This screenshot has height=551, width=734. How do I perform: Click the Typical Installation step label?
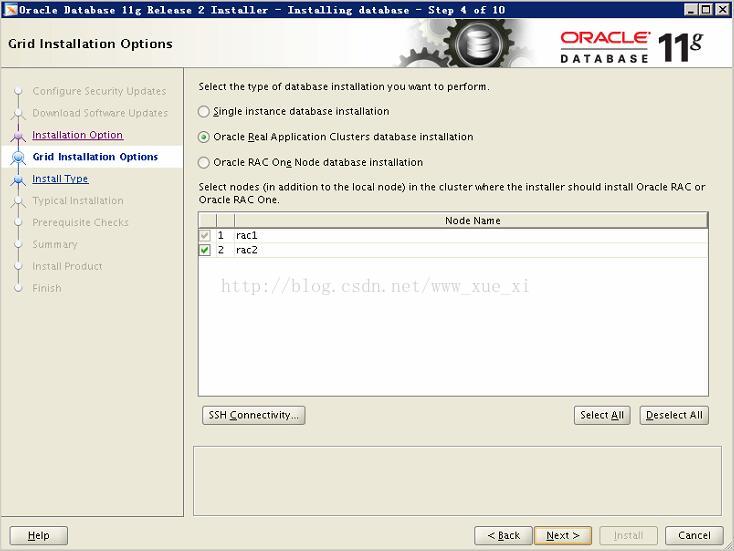coord(78,201)
